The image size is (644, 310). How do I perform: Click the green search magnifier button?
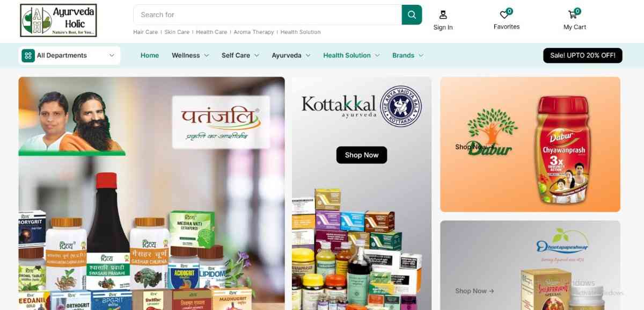[412, 15]
